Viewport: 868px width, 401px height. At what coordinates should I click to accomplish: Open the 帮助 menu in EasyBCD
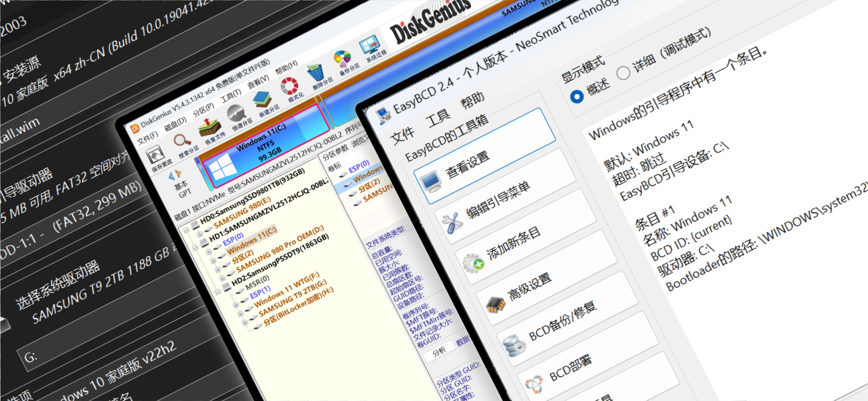tap(472, 100)
